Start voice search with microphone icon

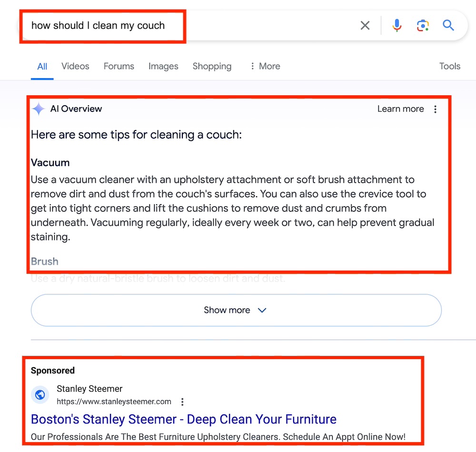coord(397,25)
